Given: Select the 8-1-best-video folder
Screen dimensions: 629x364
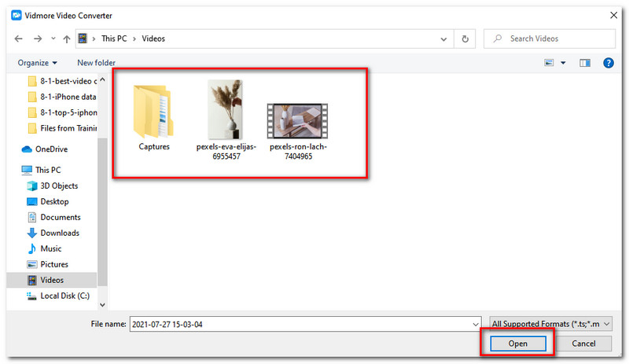Looking at the screenshot, I should tap(63, 82).
